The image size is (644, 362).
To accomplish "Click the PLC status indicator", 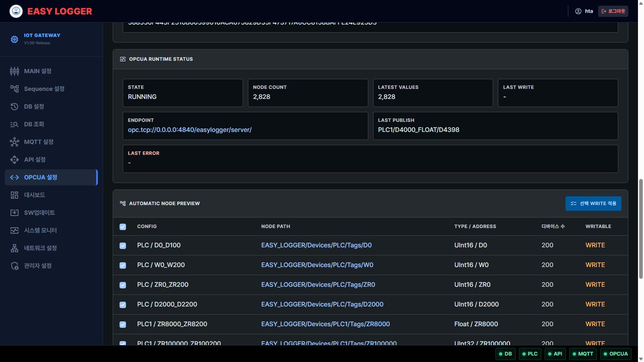I will click(530, 354).
